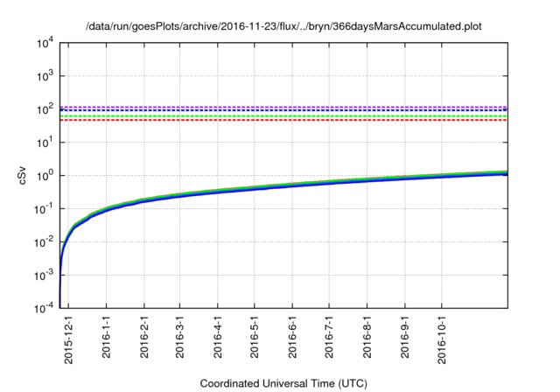
Task: Click the 10^-4 y-axis tick label
Action: click(x=44, y=308)
